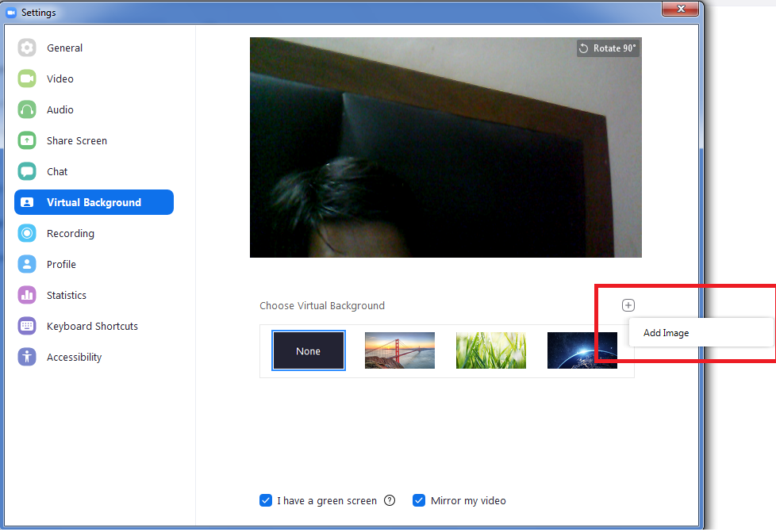Select the Audio settings icon

click(27, 109)
